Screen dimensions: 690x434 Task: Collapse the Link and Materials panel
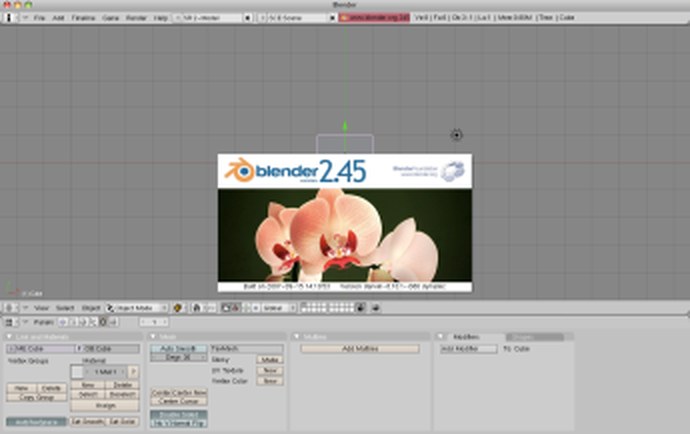click(x=9, y=337)
